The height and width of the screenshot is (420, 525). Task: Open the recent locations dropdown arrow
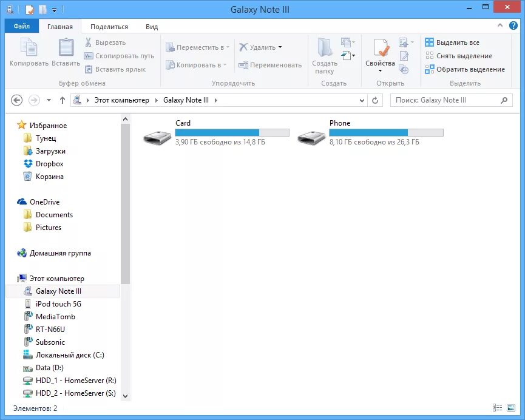[49, 100]
